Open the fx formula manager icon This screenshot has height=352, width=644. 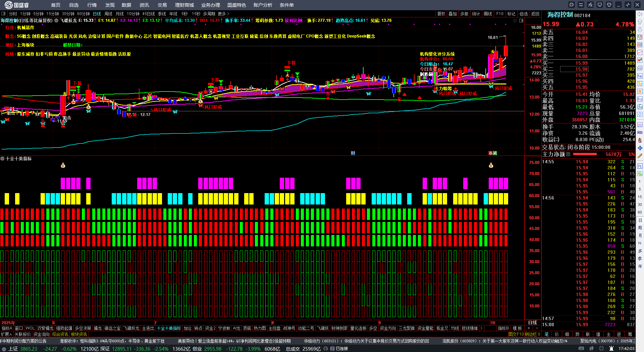590,5
